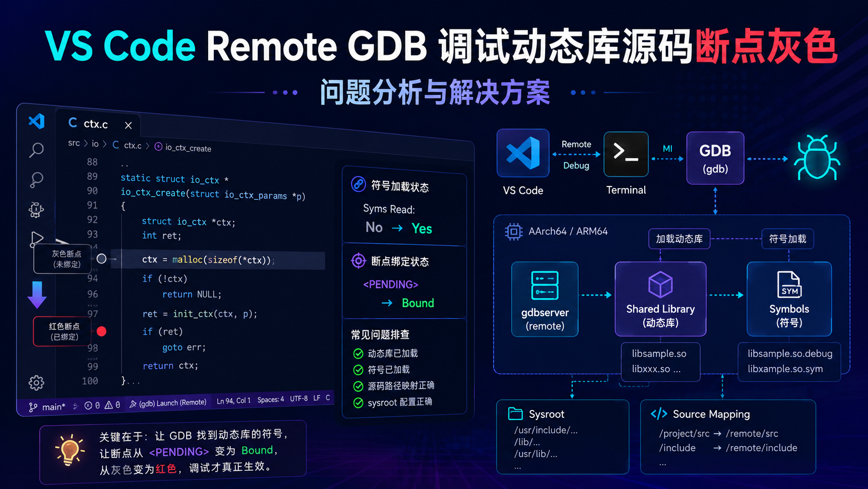Viewport: 868px width, 489px height.
Task: Click the <PENDING> label in the breakpoint status panel
Action: point(390,284)
